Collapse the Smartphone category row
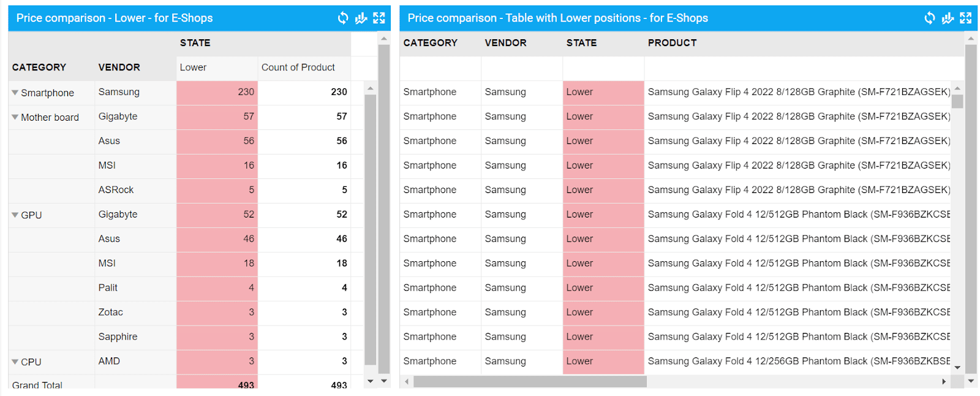This screenshot has height=396, width=980. [15, 93]
